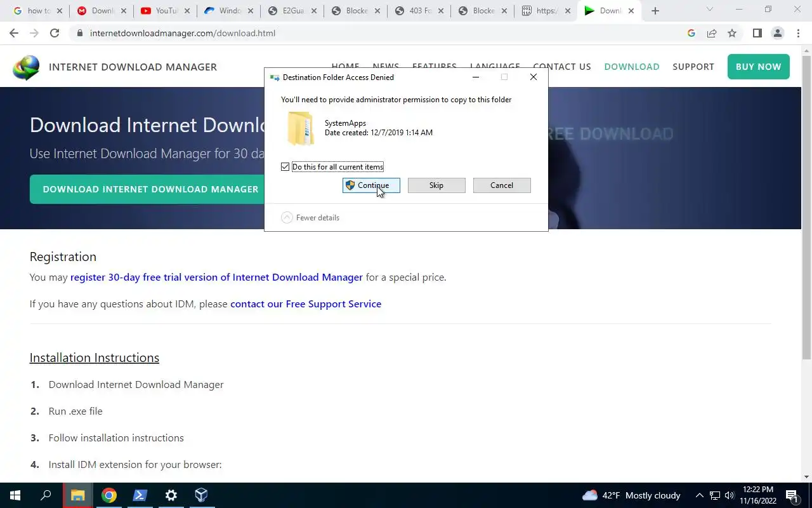The height and width of the screenshot is (508, 812).
Task: Go back in Chrome
Action: (14, 33)
